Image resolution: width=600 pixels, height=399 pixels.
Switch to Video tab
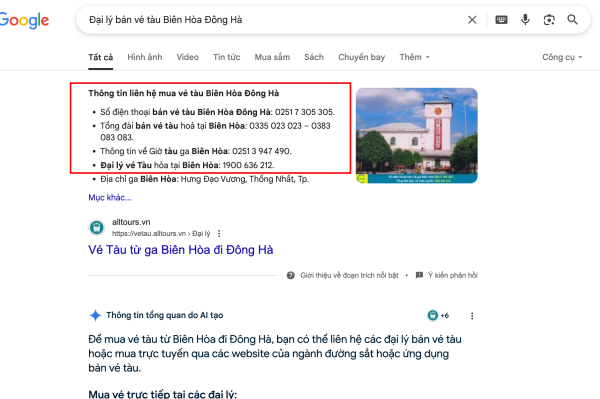188,57
